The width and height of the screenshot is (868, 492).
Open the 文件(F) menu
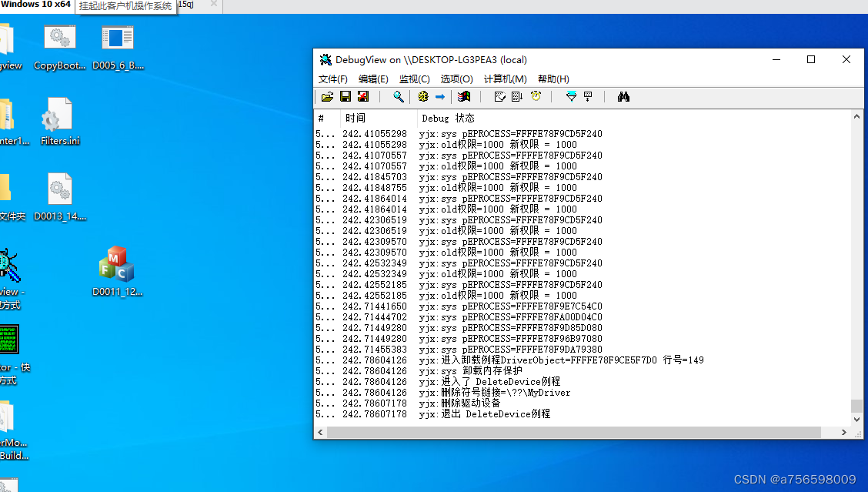pyautogui.click(x=332, y=79)
